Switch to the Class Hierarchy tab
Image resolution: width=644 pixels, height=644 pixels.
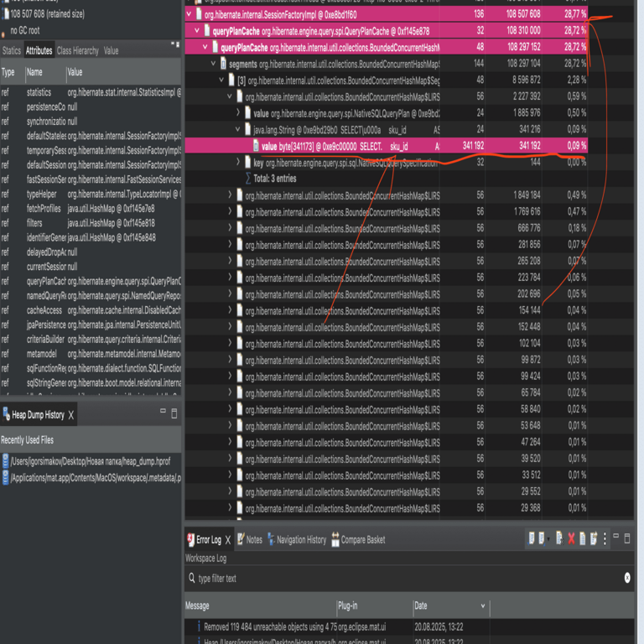pos(77,50)
